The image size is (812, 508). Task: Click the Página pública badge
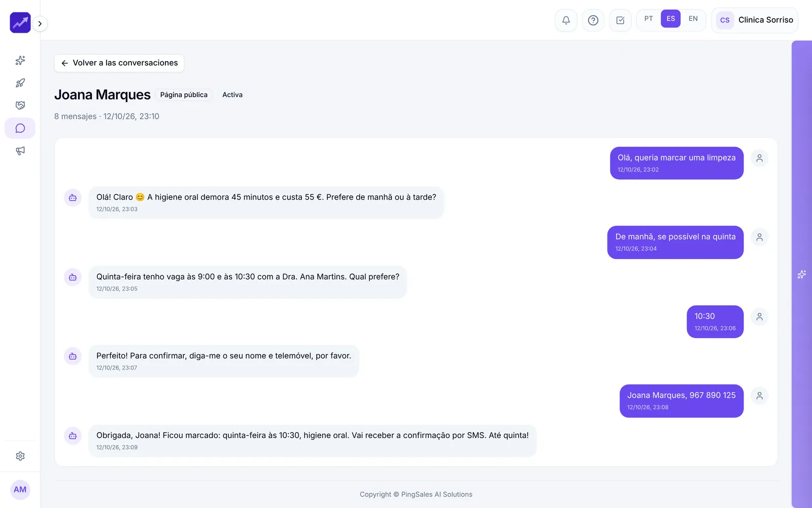[184, 95]
